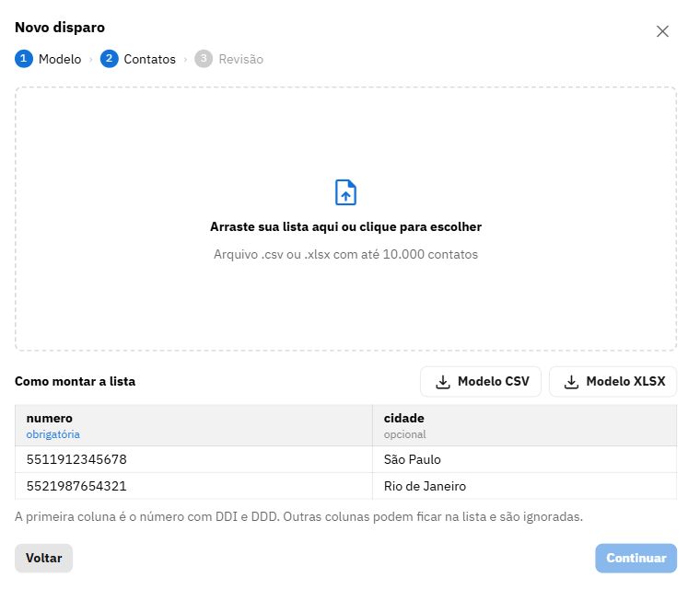The image size is (700, 589).
Task: Select the Rio de Janeiro cell
Action: click(525, 486)
